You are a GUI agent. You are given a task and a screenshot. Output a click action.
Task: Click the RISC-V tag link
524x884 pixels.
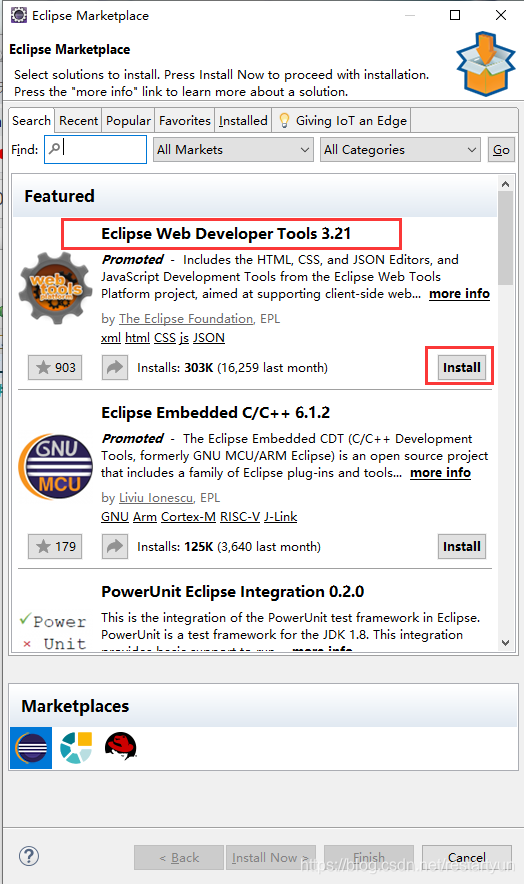pos(240,516)
